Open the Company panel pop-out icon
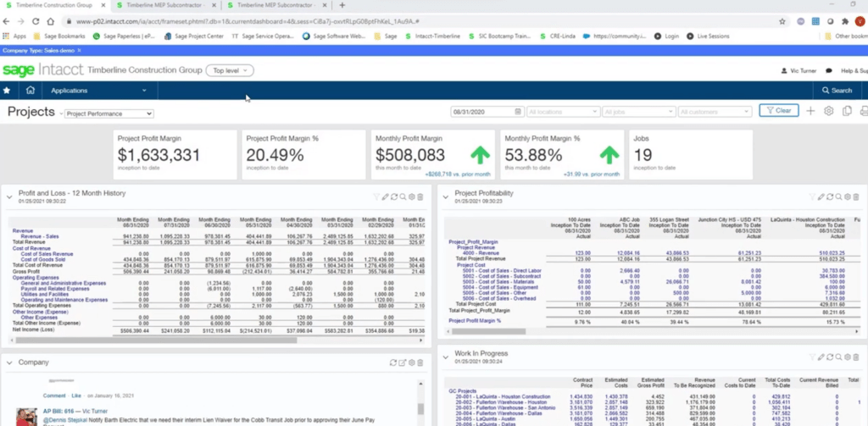 [x=403, y=363]
